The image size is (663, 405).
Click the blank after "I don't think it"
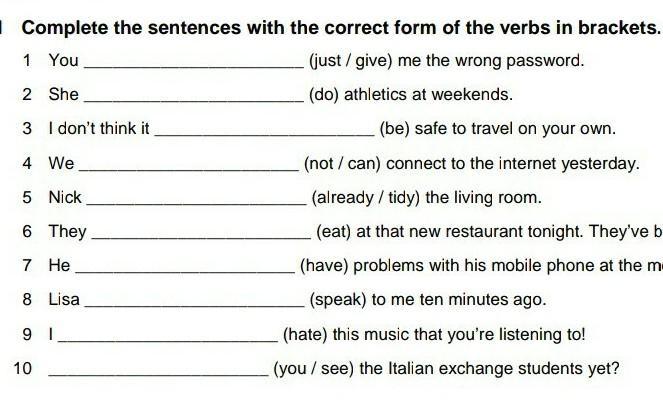click(x=266, y=130)
